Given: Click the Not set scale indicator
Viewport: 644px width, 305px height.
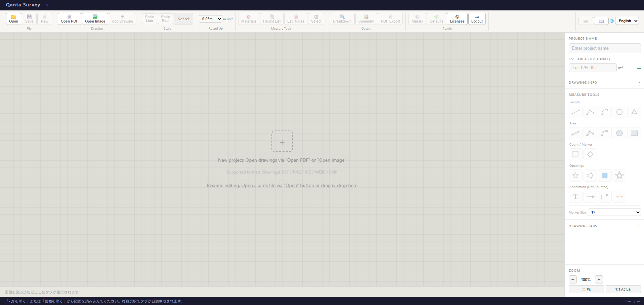Looking at the screenshot, I should tap(183, 19).
